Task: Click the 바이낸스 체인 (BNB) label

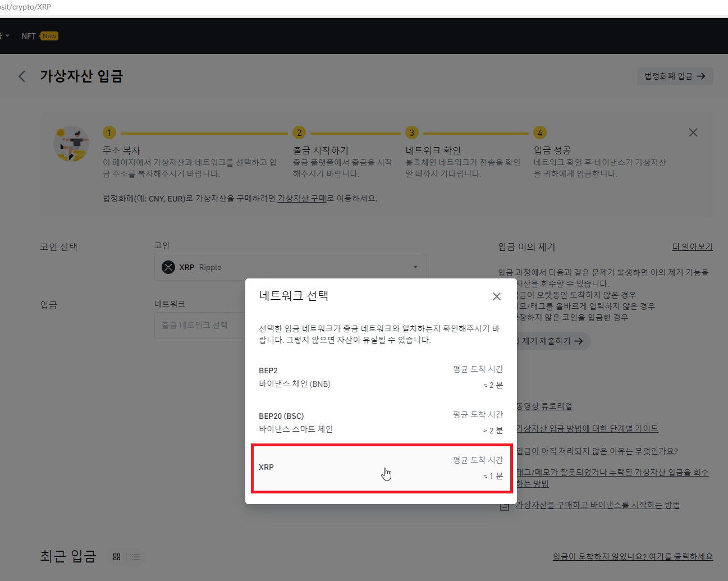Action: [x=295, y=384]
